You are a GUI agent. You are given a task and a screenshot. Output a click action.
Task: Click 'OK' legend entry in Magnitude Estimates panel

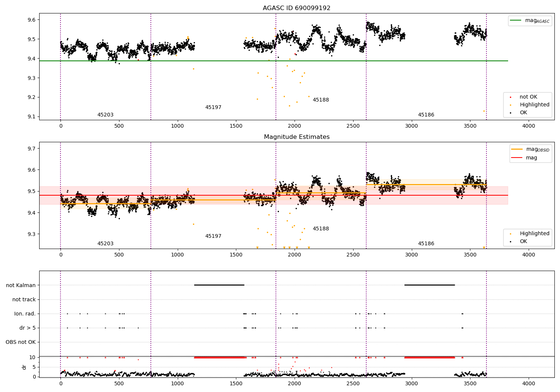point(523,241)
